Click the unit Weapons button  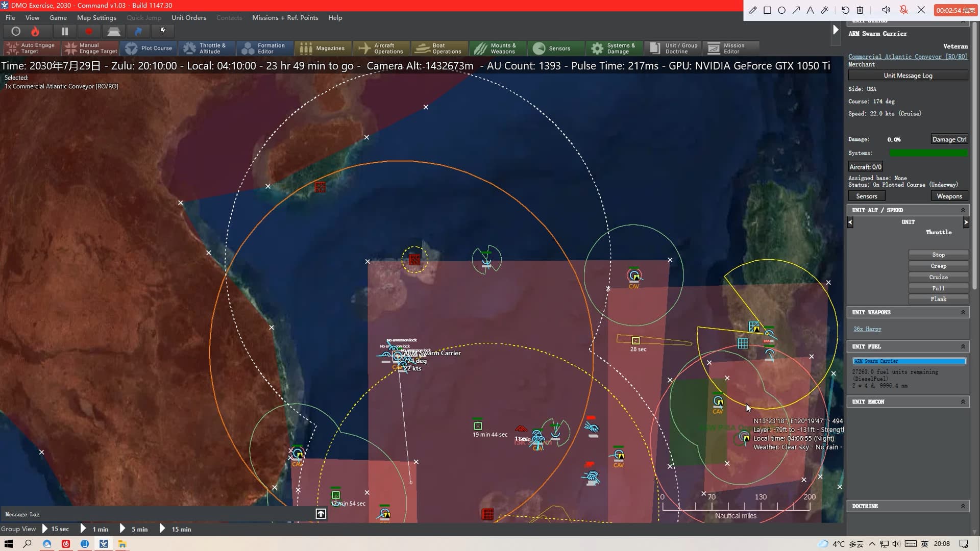[949, 196]
